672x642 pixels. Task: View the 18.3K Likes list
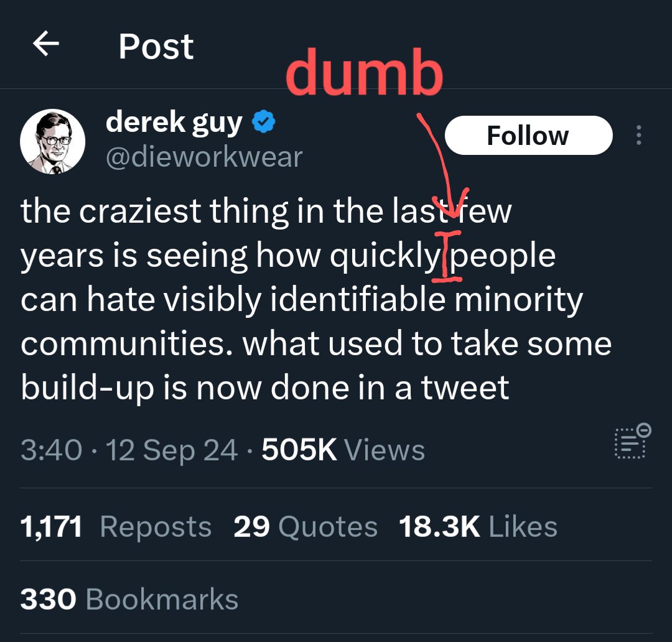[478, 527]
